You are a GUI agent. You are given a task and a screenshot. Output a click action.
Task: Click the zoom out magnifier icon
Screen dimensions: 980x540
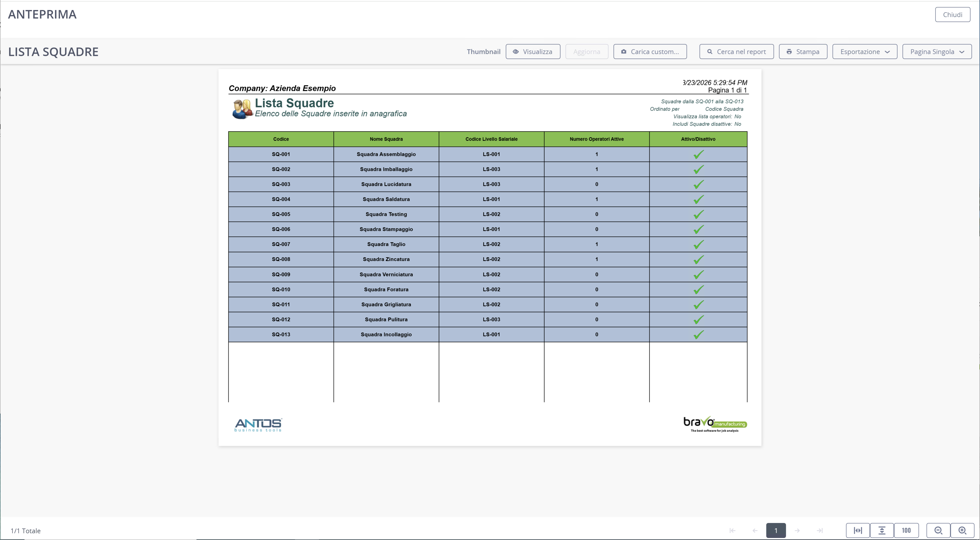click(x=938, y=531)
